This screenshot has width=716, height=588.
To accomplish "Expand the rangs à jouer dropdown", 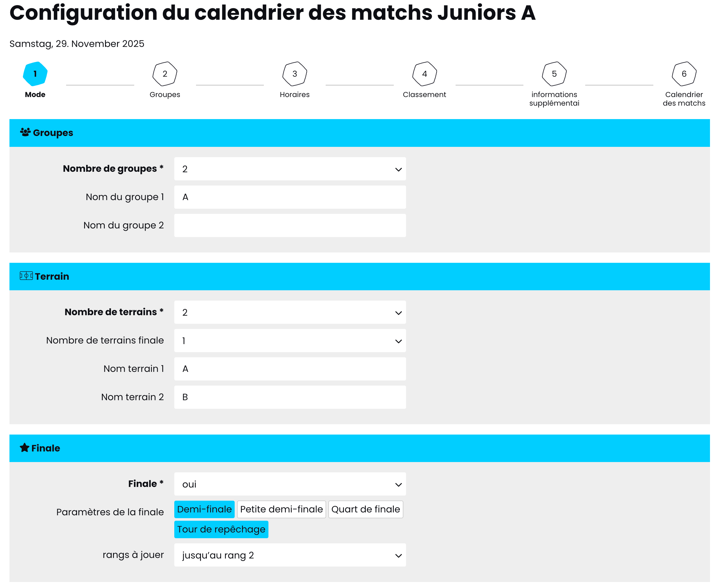I will click(289, 555).
